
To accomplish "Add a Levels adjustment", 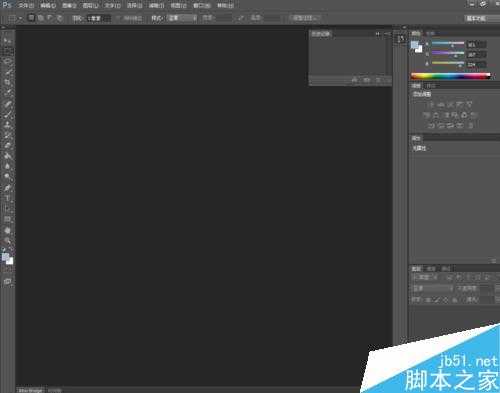I will pos(441,104).
